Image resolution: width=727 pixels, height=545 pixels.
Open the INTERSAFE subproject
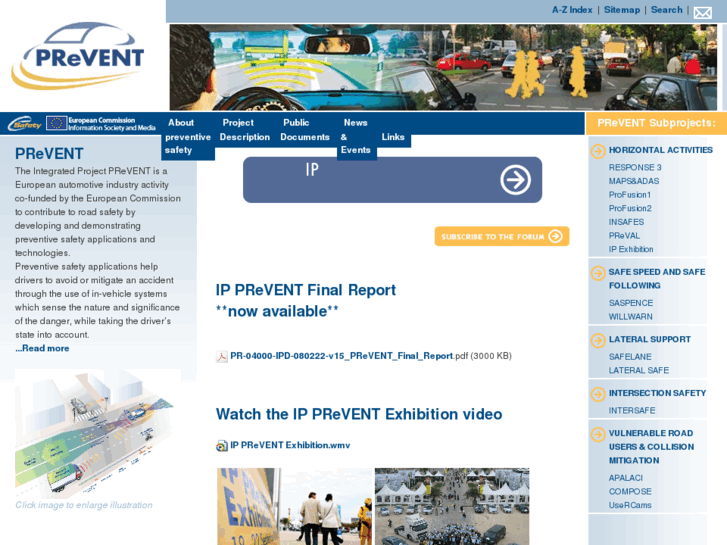tap(631, 410)
